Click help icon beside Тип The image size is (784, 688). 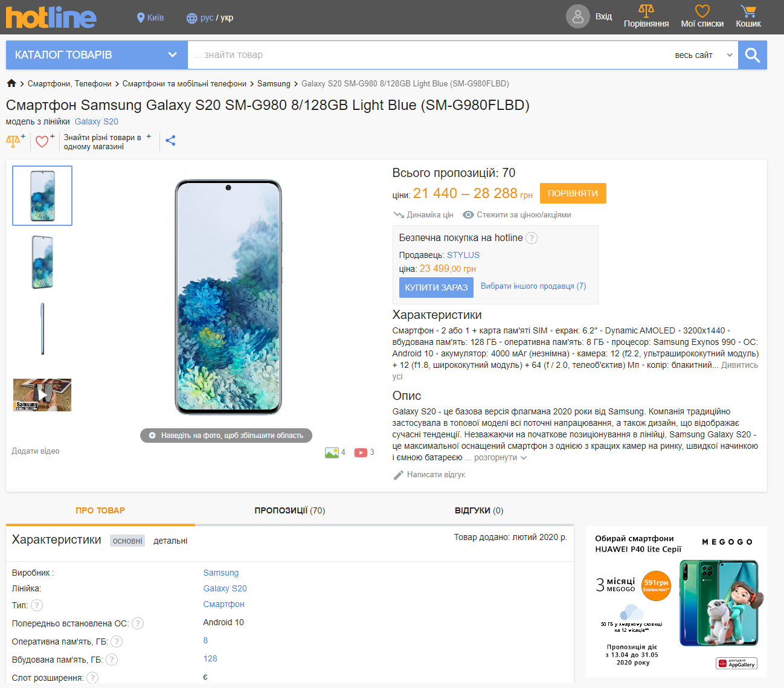click(37, 605)
